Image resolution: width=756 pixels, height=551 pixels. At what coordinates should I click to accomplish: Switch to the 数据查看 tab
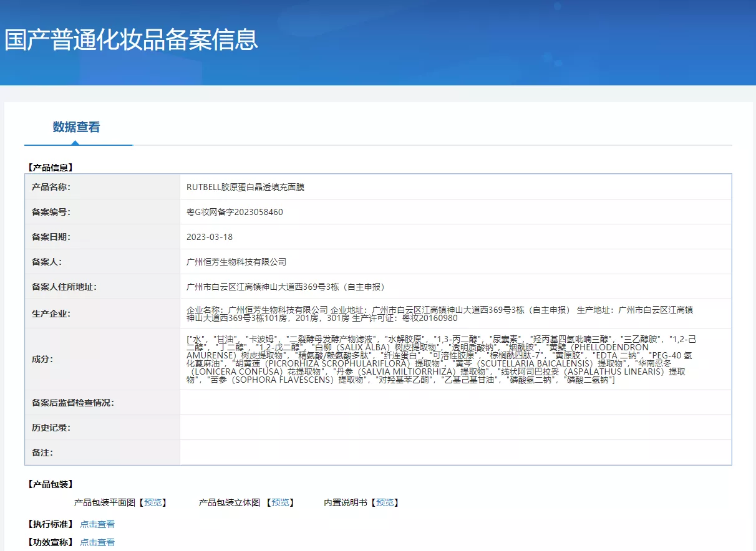76,128
